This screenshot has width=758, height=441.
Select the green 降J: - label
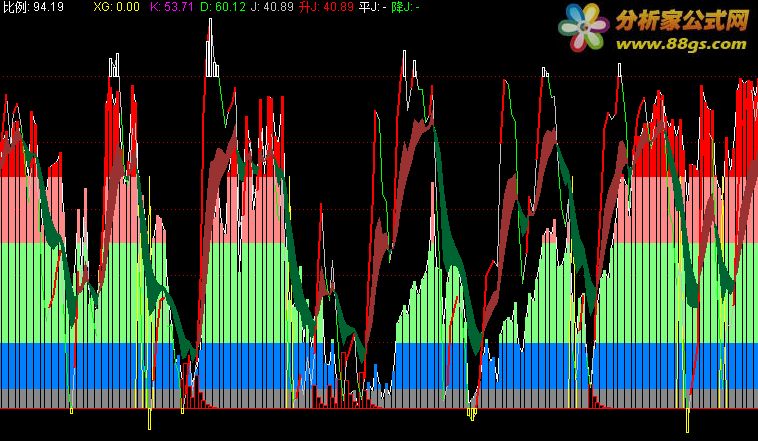pos(405,7)
